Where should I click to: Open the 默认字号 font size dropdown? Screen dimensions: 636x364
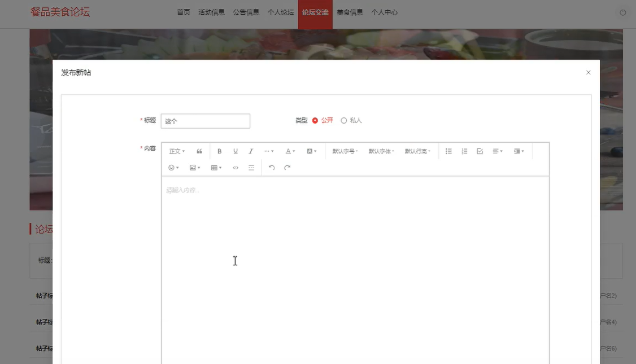[x=345, y=151]
